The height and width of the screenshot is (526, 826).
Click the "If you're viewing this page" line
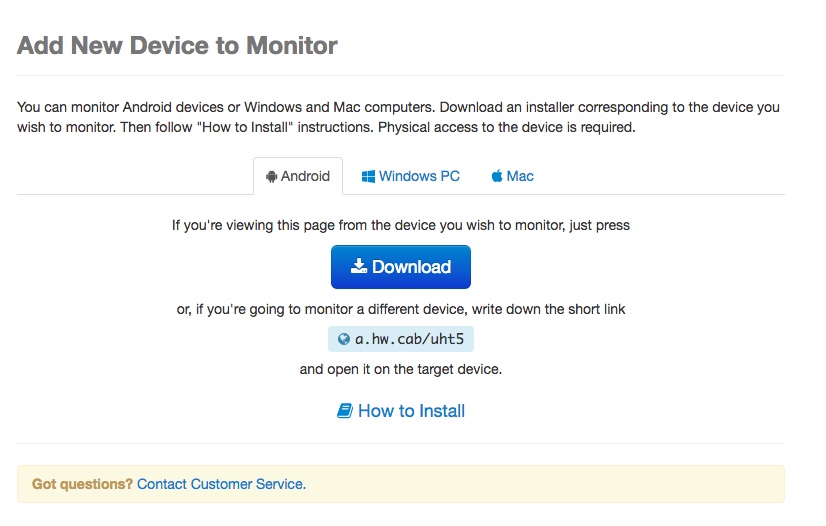coord(400,225)
